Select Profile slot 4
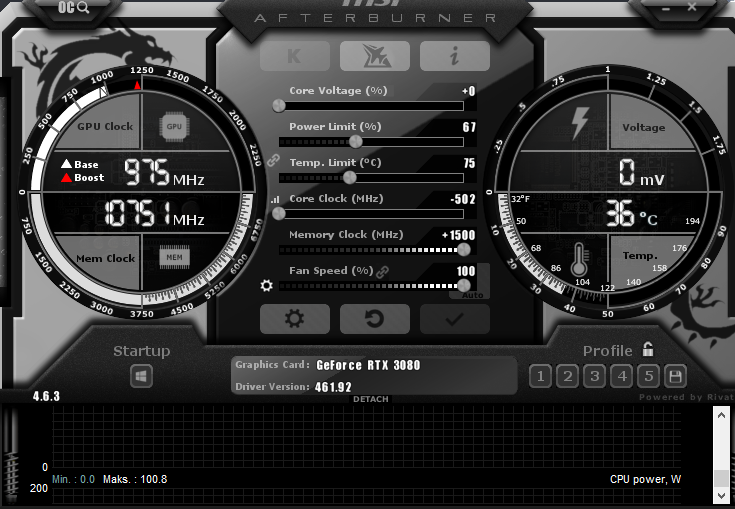Screen dimensions: 735x509 click(622, 376)
